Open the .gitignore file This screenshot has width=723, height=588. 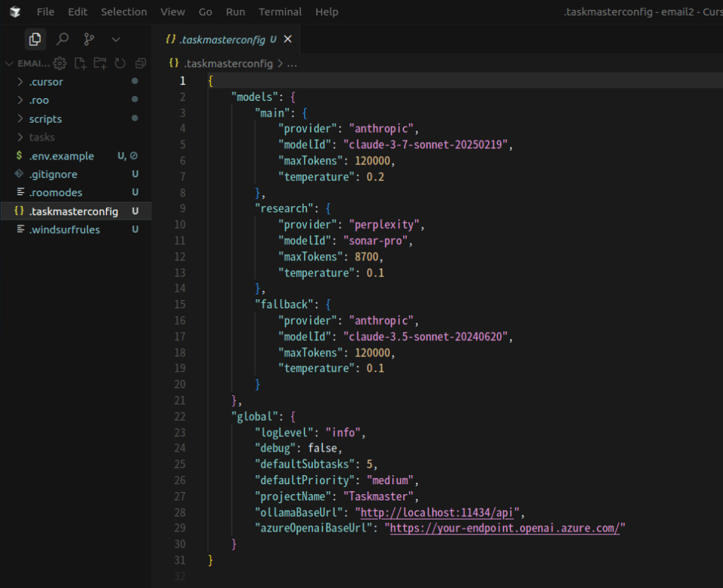[76, 174]
